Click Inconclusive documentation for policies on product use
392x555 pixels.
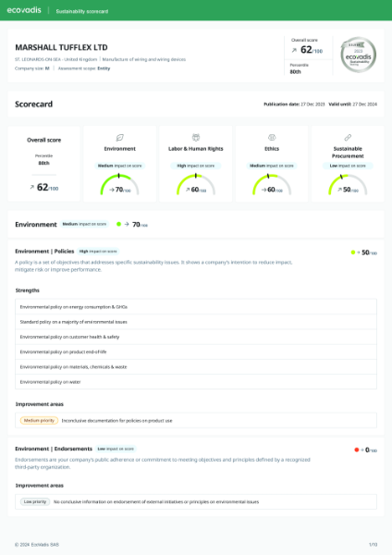pyautogui.click(x=116, y=421)
